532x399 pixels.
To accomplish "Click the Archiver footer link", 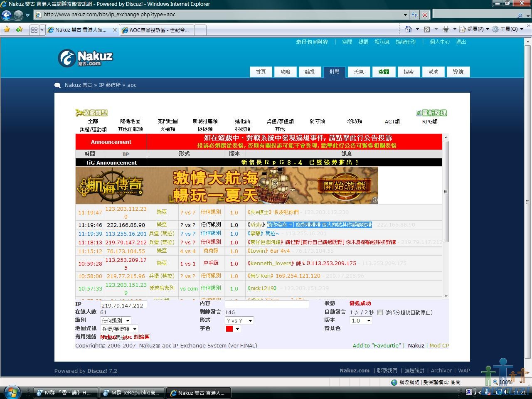I will tap(441, 370).
